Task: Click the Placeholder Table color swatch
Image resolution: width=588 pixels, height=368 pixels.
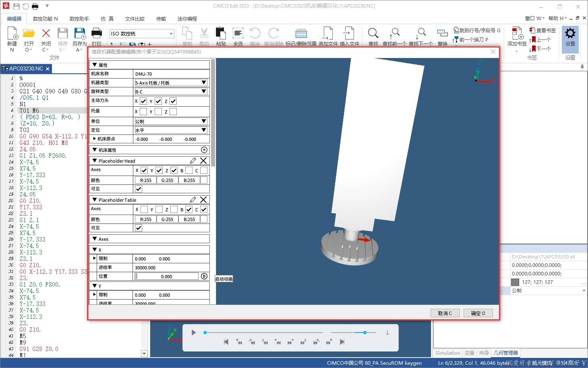Action: pyautogui.click(x=204, y=219)
